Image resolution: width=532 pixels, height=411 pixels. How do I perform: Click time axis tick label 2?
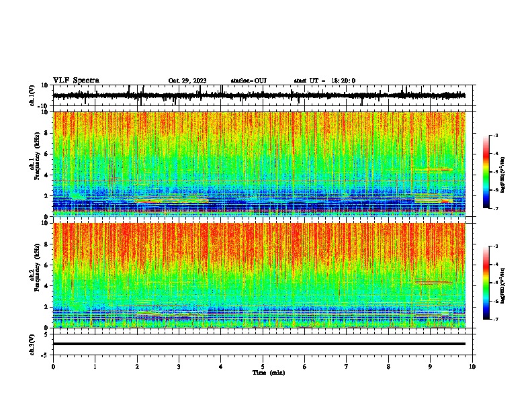coord(137,367)
